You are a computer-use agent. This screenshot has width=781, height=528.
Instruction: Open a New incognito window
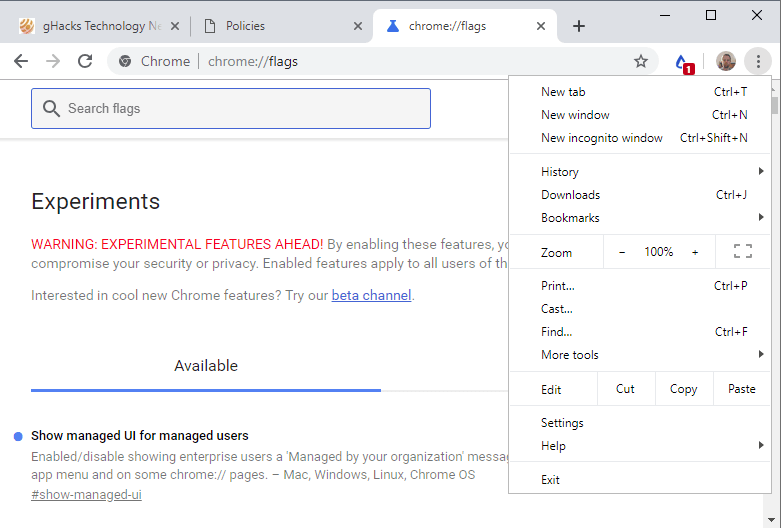(640, 137)
